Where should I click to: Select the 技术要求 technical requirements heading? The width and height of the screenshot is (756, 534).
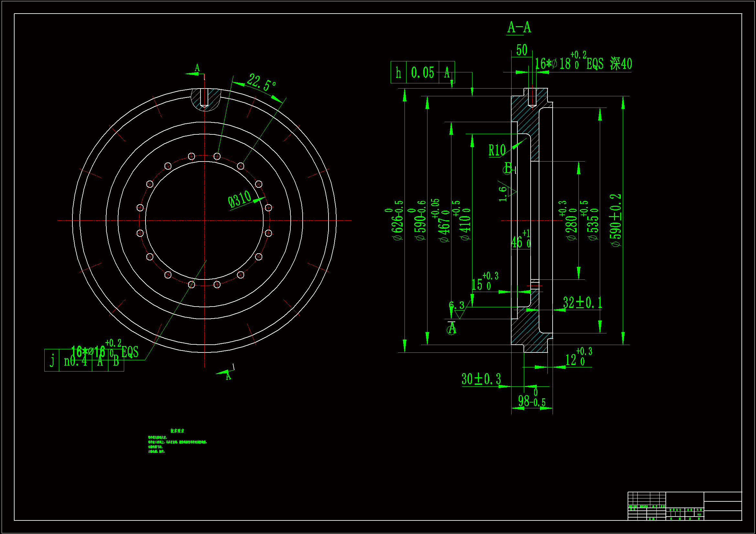point(177,431)
